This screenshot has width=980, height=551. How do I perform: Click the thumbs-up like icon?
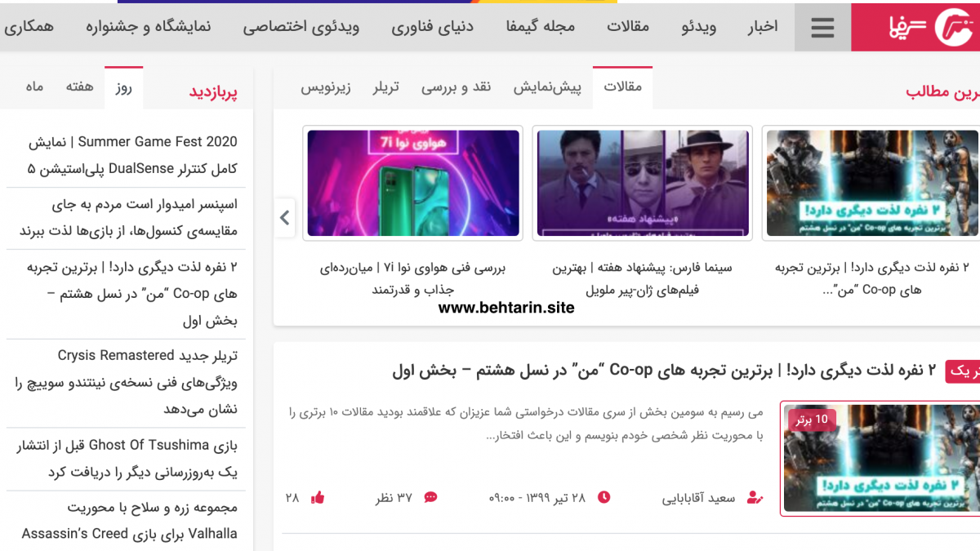[x=318, y=497]
